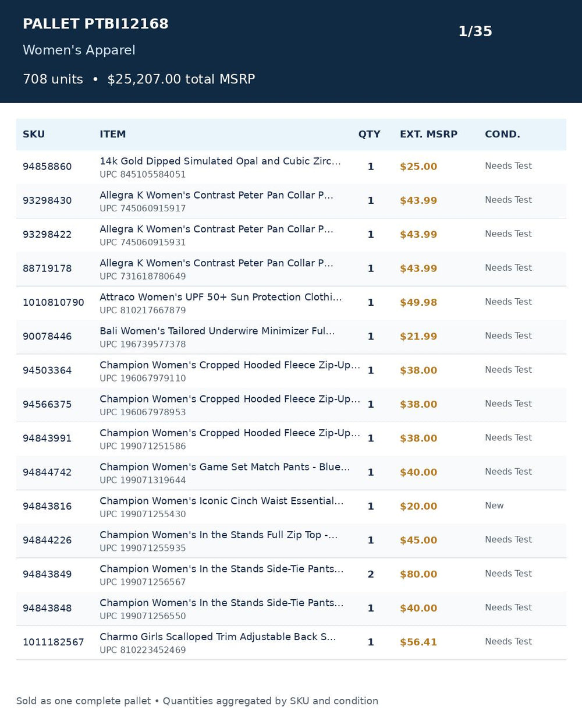Select SKU 94503364
The width and height of the screenshot is (582, 728).
pyautogui.click(x=47, y=370)
